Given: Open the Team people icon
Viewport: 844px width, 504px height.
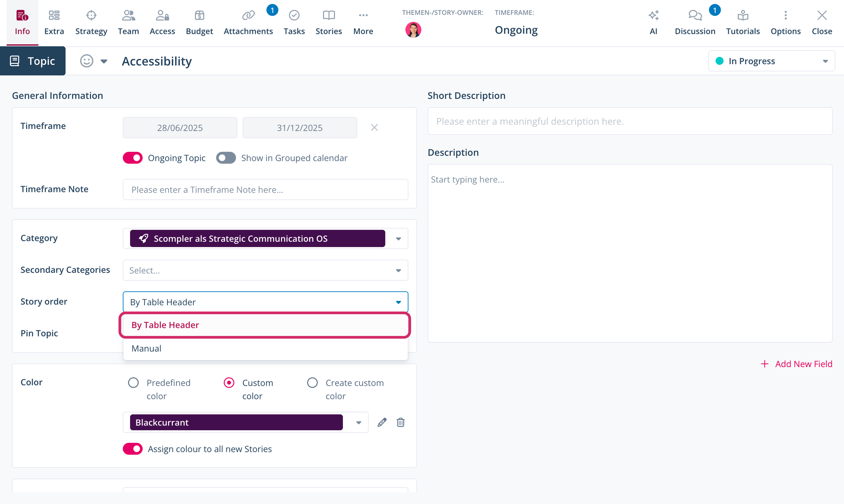Looking at the screenshot, I should (128, 15).
